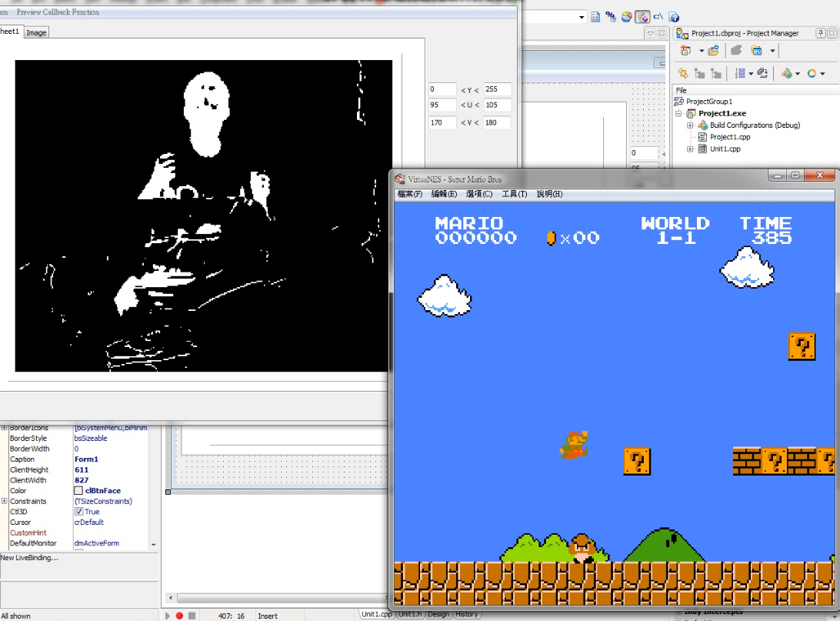Viewport: 840px width, 621px height.
Task: Click the V minimum field showing 170
Action: [x=442, y=122]
